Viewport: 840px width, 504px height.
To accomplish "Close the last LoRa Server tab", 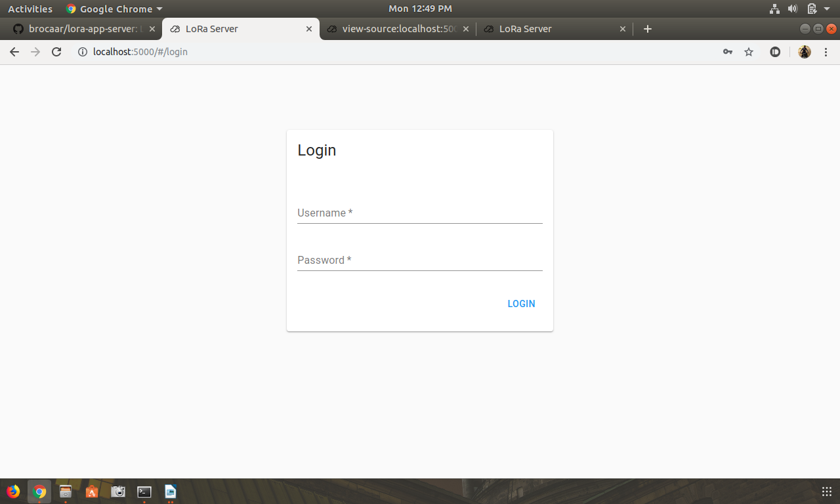I will click(623, 29).
